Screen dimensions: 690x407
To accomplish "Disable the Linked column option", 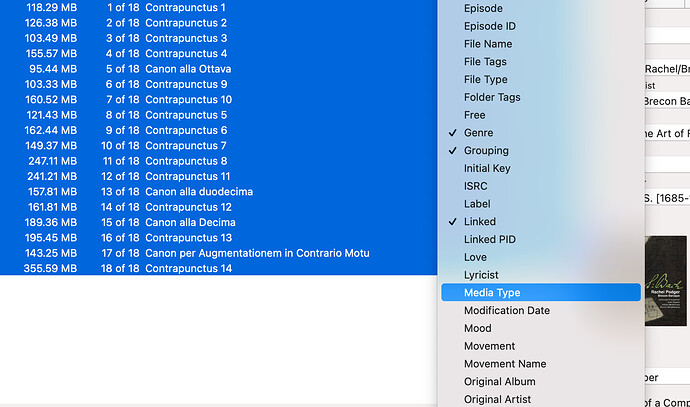I will tap(479, 222).
